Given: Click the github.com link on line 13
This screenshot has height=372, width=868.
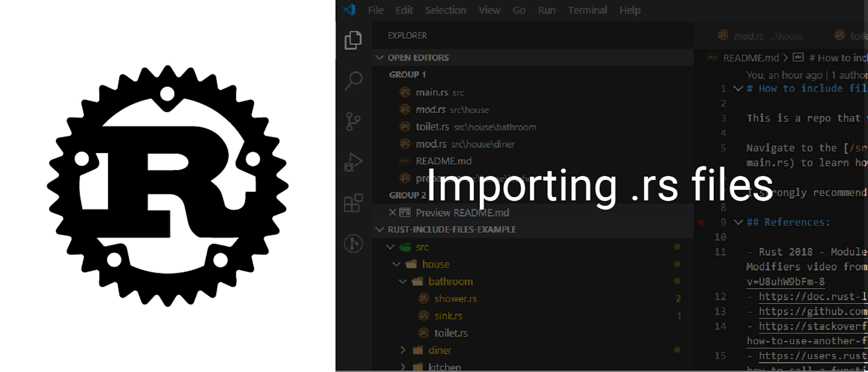Looking at the screenshot, I should (812, 311).
